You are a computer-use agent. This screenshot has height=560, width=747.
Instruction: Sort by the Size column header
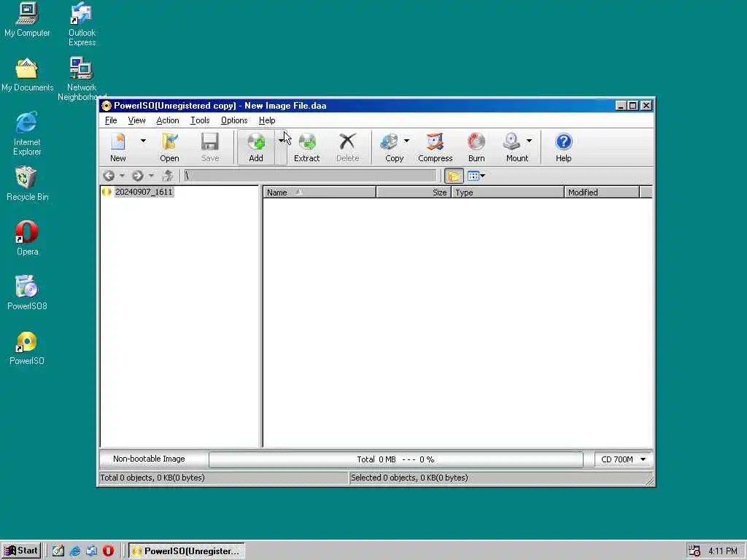[414, 192]
